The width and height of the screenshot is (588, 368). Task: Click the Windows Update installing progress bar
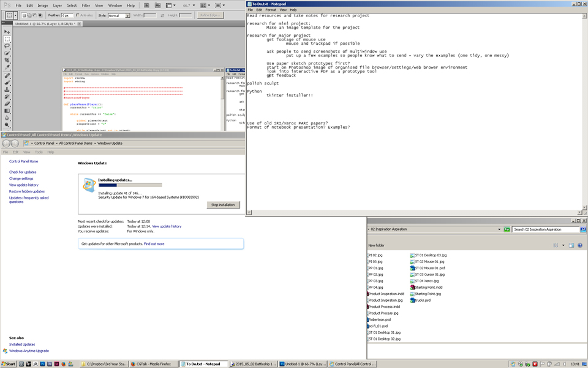click(x=130, y=185)
